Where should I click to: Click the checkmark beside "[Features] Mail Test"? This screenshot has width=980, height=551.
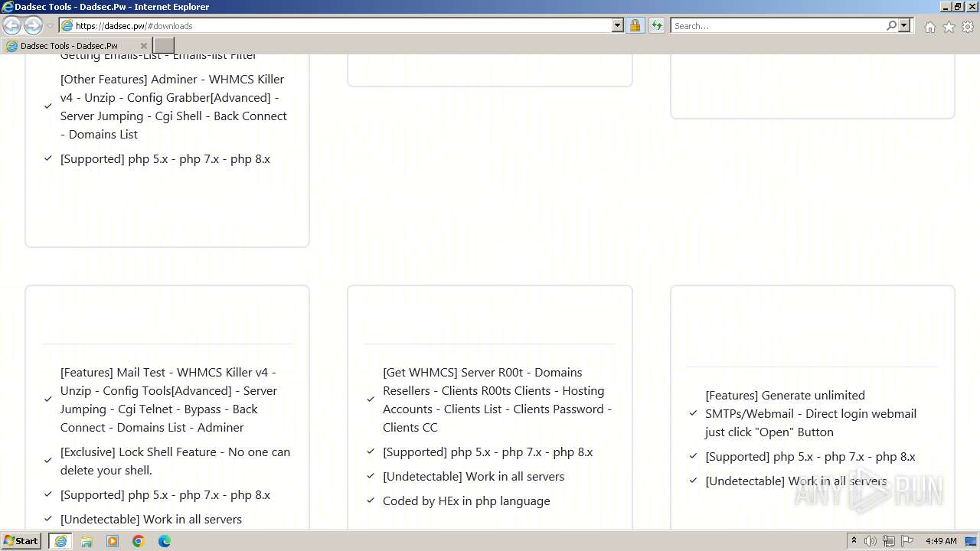(x=48, y=399)
